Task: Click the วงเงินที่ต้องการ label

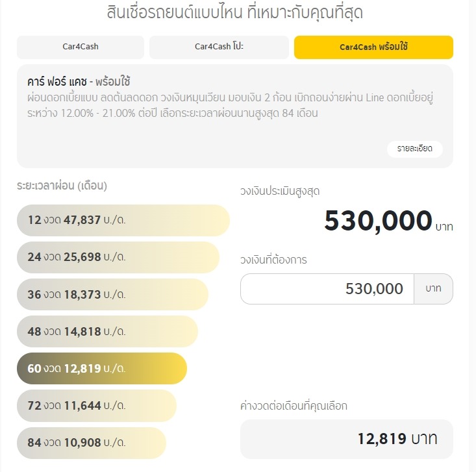Action: coord(273,260)
